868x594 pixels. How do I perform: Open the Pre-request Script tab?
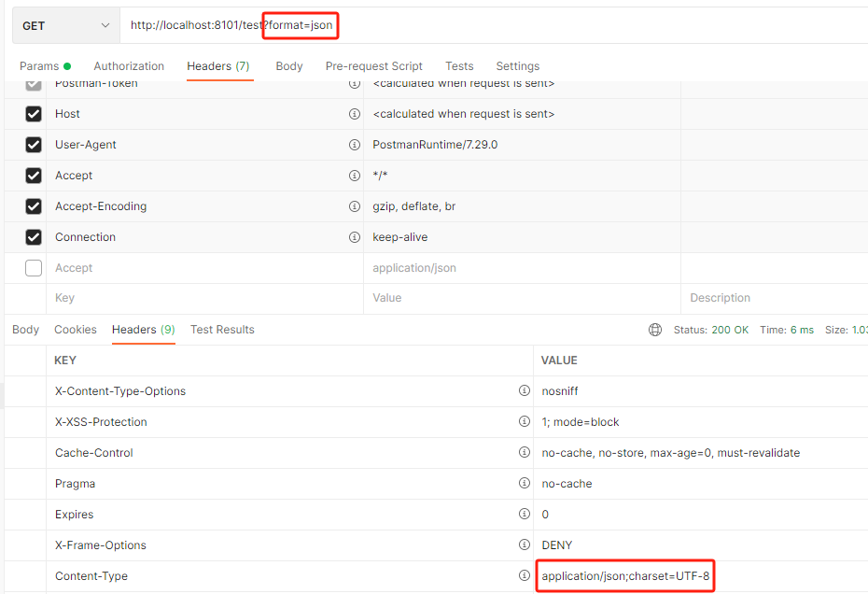pyautogui.click(x=373, y=66)
